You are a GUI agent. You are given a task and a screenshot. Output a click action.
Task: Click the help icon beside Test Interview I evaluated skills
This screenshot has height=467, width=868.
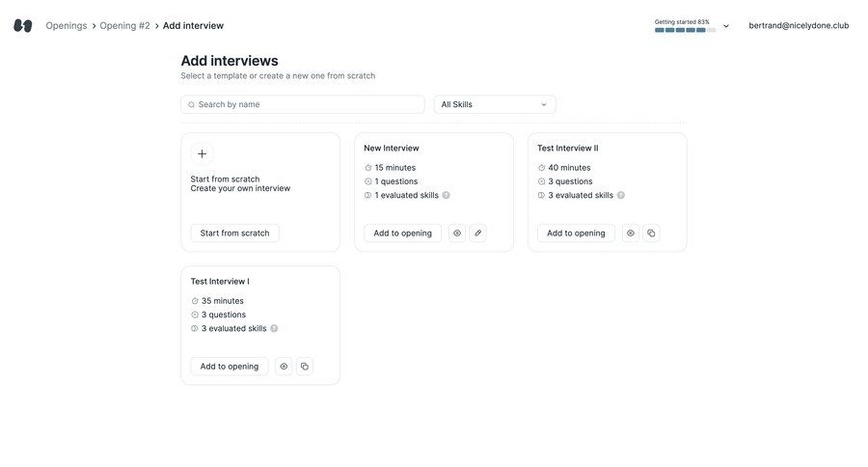click(274, 328)
